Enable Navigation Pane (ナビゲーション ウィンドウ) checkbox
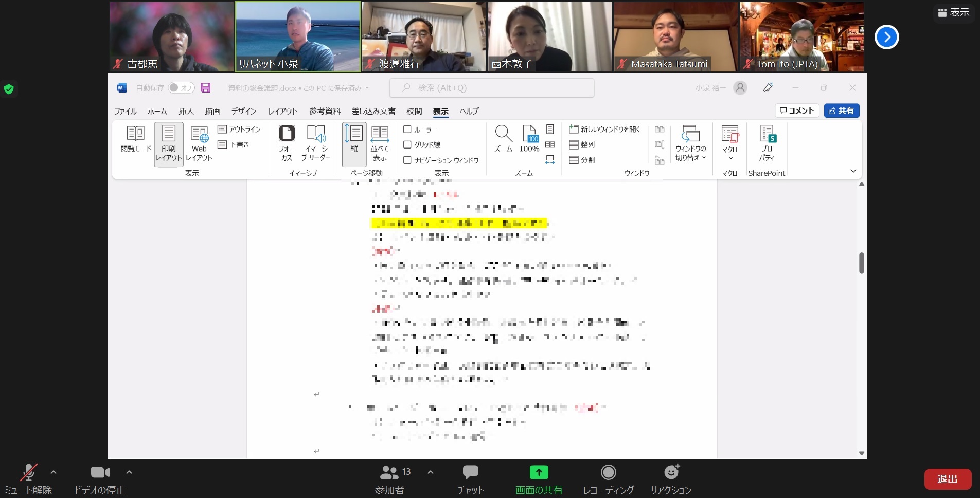The width and height of the screenshot is (980, 498). 407,160
